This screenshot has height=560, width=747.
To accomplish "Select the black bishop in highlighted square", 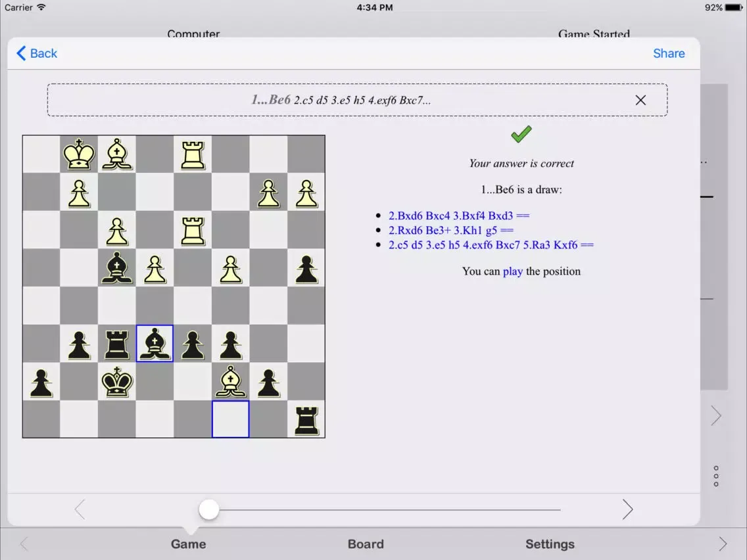I will (x=155, y=343).
